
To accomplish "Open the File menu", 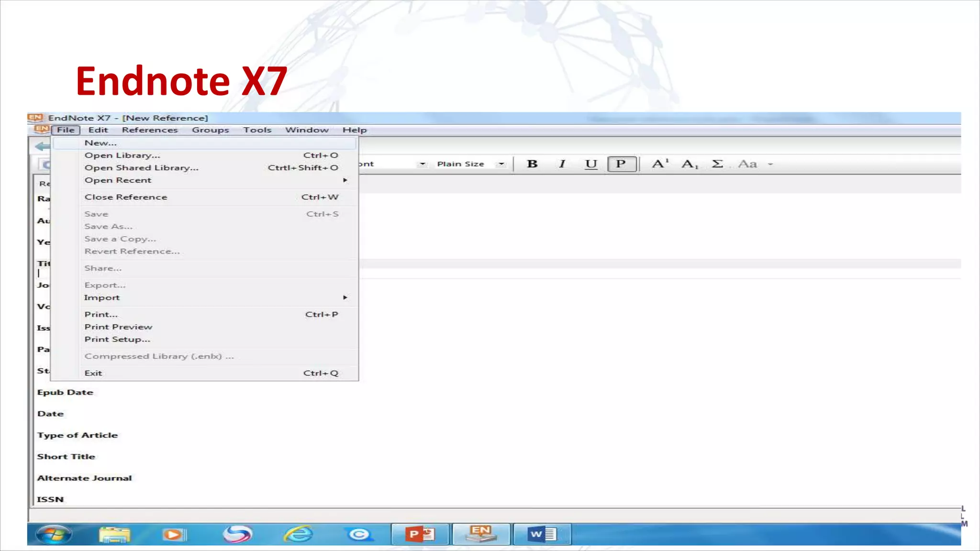I will click(x=66, y=130).
